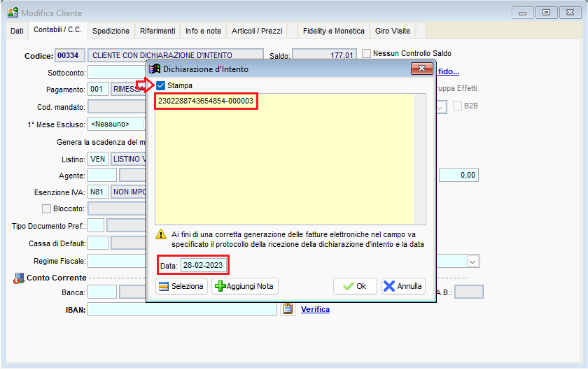The image size is (588, 370).
Task: Click the warning triangle icon in dialog
Action: 160,234
